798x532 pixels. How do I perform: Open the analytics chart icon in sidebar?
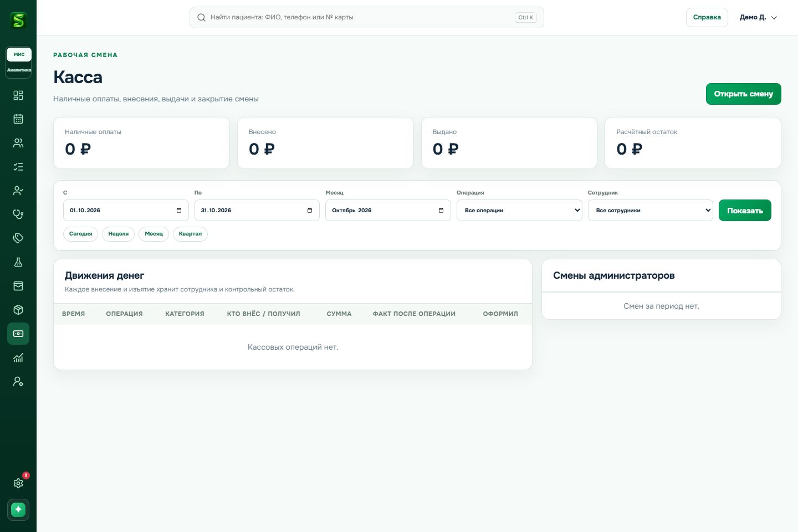tap(18, 357)
